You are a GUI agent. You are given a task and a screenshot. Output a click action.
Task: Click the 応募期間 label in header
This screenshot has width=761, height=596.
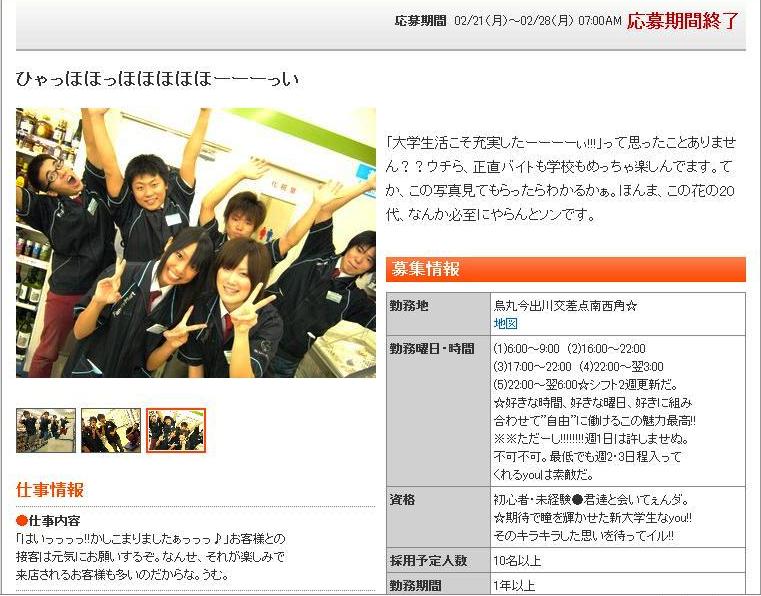click(x=420, y=21)
